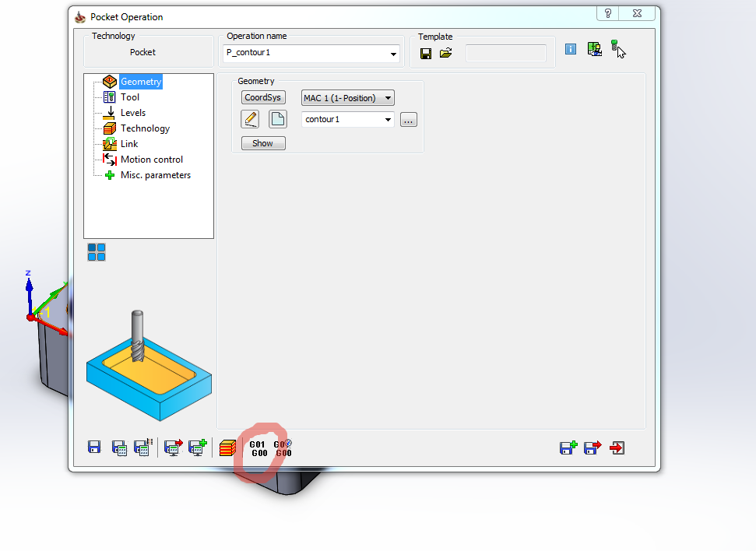Click the Link icon in the tree
The width and height of the screenshot is (756, 551).
(x=110, y=144)
